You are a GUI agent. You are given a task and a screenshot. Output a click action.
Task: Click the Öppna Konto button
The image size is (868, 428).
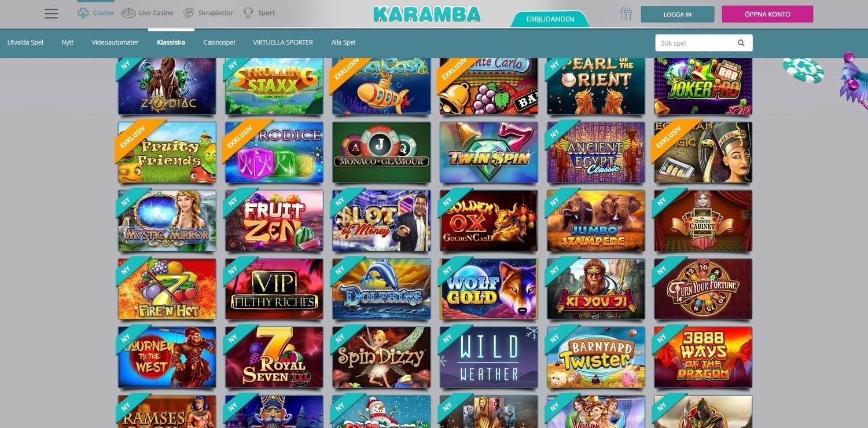point(767,14)
